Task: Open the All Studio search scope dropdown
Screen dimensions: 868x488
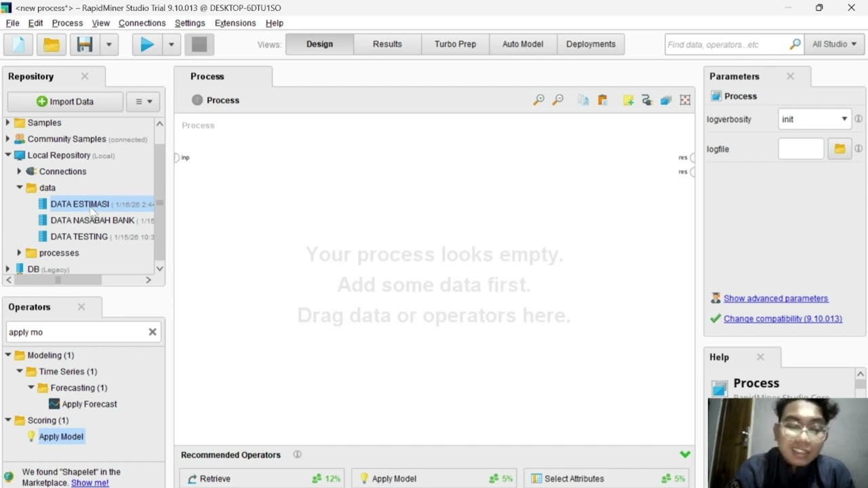Action: pos(834,44)
